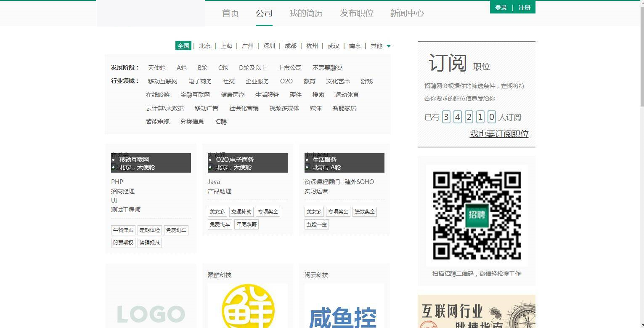
Task: Select the 上市公司 stage filter
Action: 290,67
